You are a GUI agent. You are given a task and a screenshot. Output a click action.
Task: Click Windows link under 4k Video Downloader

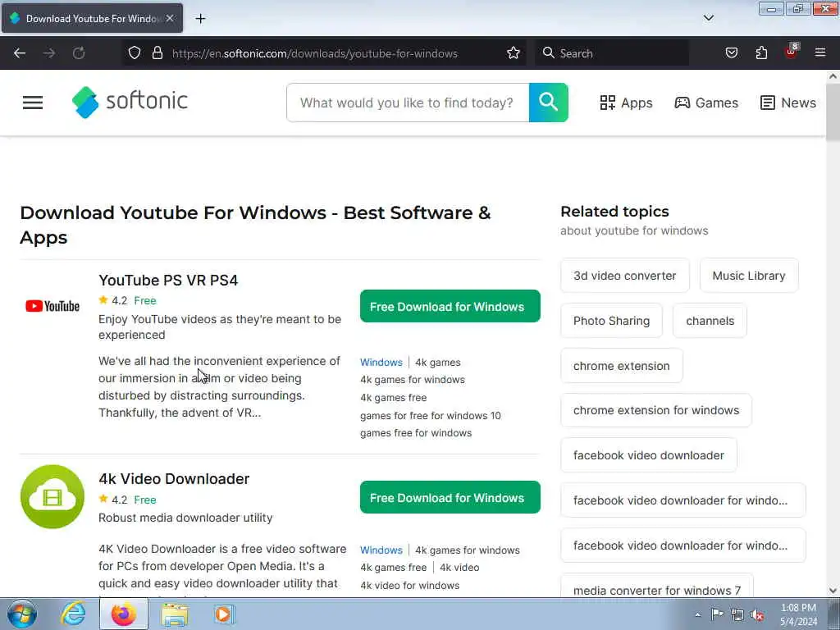381,550
